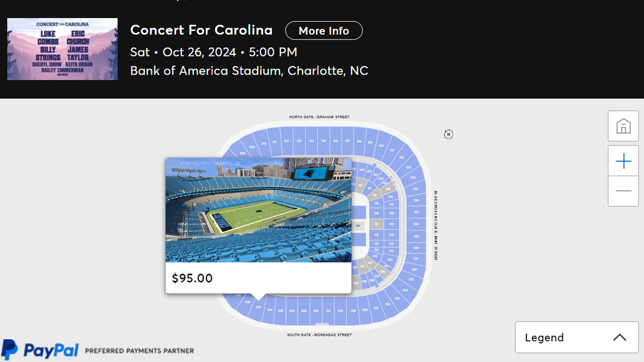Screen dimensions: 644x362
Task: Click the PayPal logo
Action: coord(40,350)
